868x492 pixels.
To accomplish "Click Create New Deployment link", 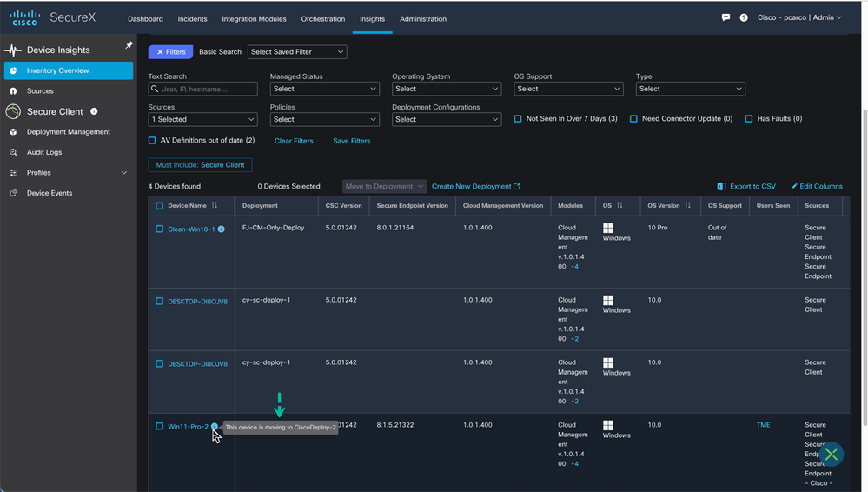I will (x=475, y=187).
